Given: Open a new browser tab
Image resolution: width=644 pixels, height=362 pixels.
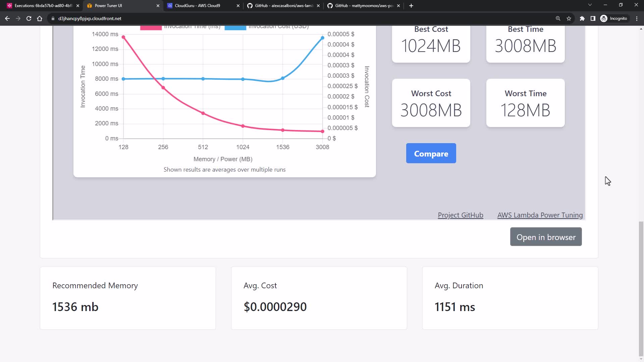Looking at the screenshot, I should tap(411, 6).
